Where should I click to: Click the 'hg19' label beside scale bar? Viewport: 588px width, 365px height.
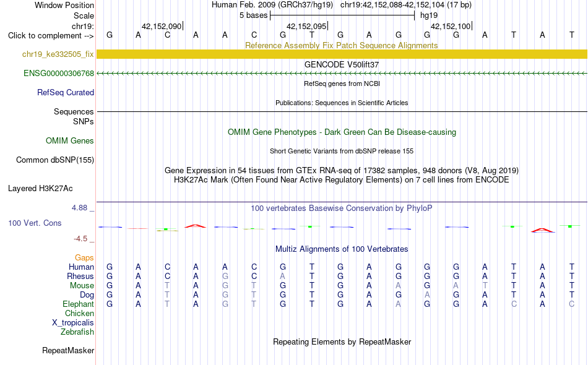[x=429, y=15]
